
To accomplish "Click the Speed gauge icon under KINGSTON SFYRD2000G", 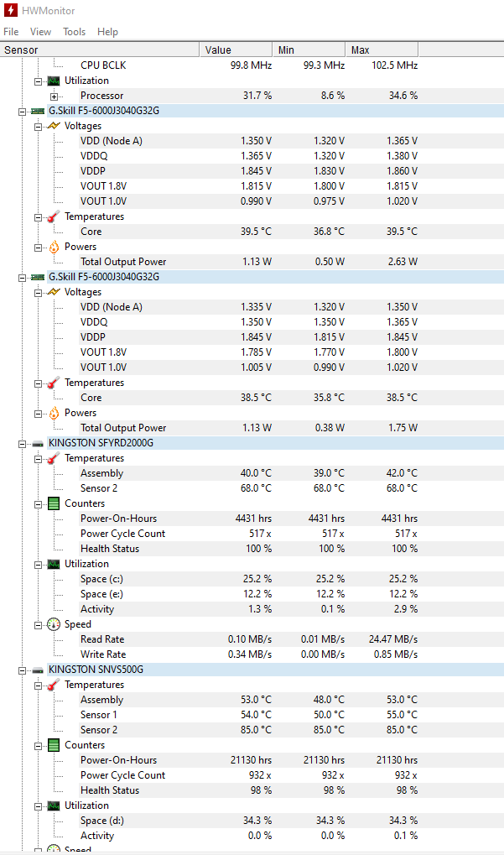I will click(54, 624).
